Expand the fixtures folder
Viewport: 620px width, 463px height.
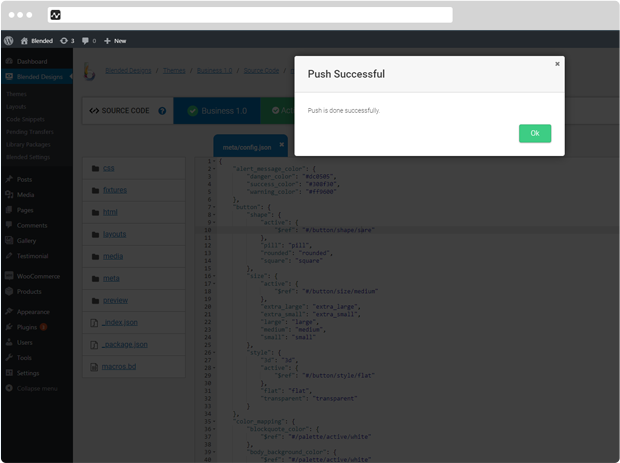(113, 190)
